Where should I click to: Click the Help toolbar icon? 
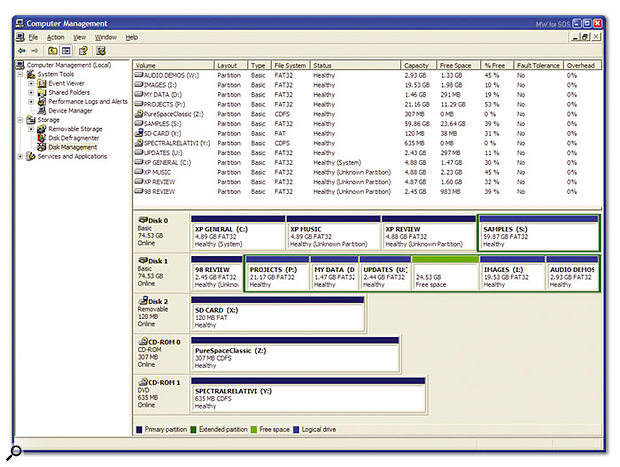pos(83,51)
